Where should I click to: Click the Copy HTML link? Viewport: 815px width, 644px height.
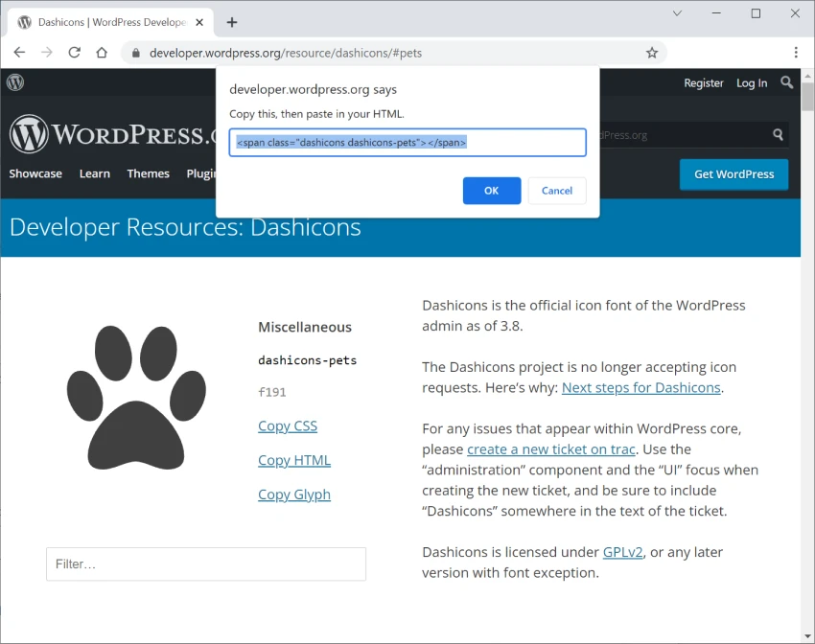click(294, 460)
